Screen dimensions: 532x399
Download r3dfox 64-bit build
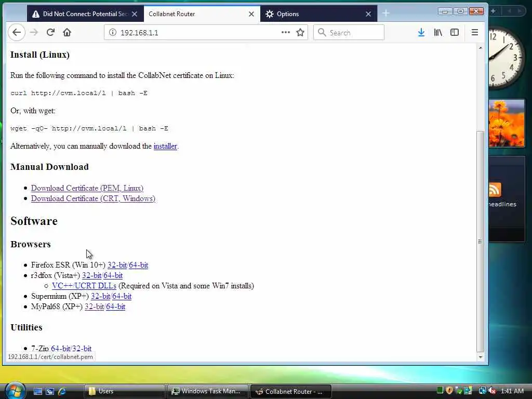113,275
